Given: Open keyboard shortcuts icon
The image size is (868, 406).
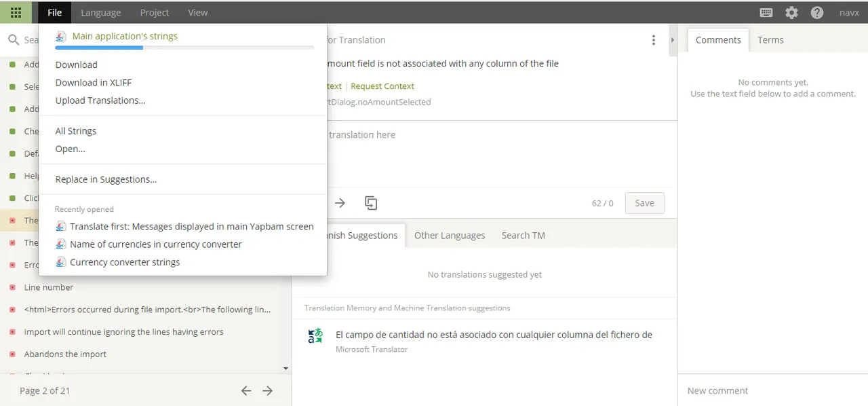Looking at the screenshot, I should click(x=766, y=12).
